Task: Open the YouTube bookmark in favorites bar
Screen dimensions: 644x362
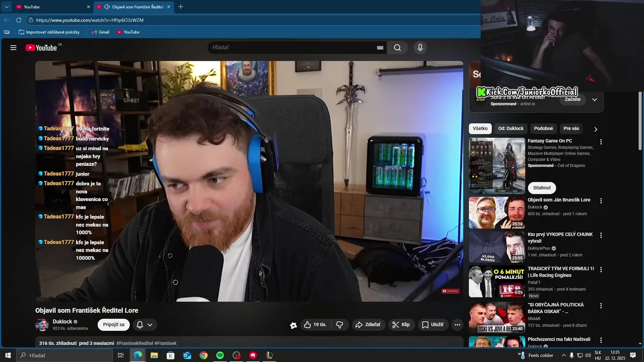Action: pyautogui.click(x=128, y=32)
